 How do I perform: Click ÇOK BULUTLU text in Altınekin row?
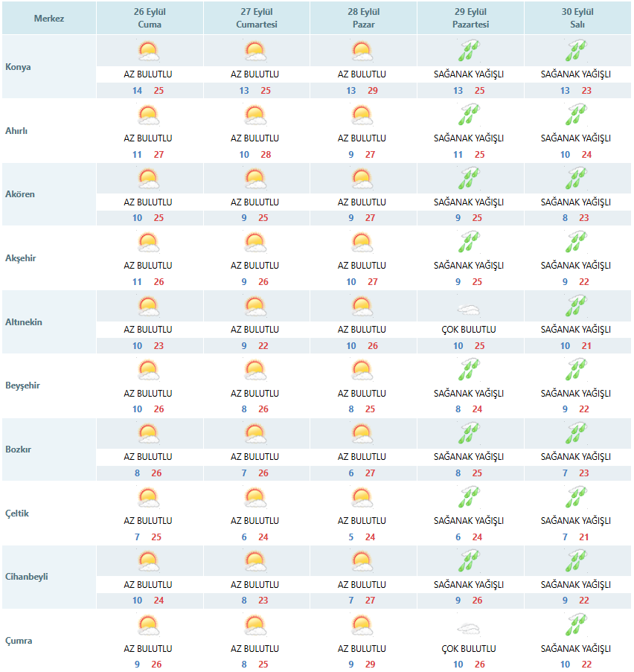coord(469,330)
